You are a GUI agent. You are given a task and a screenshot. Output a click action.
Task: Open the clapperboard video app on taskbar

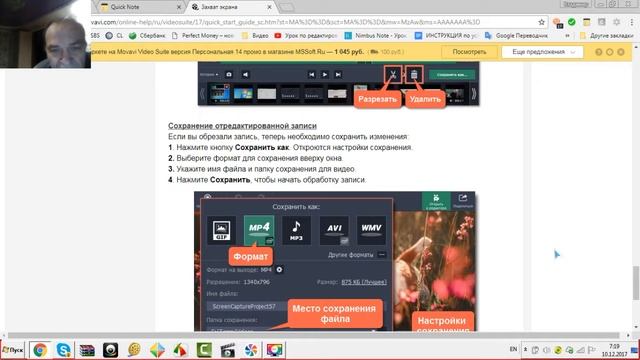pyautogui.click(x=227, y=350)
